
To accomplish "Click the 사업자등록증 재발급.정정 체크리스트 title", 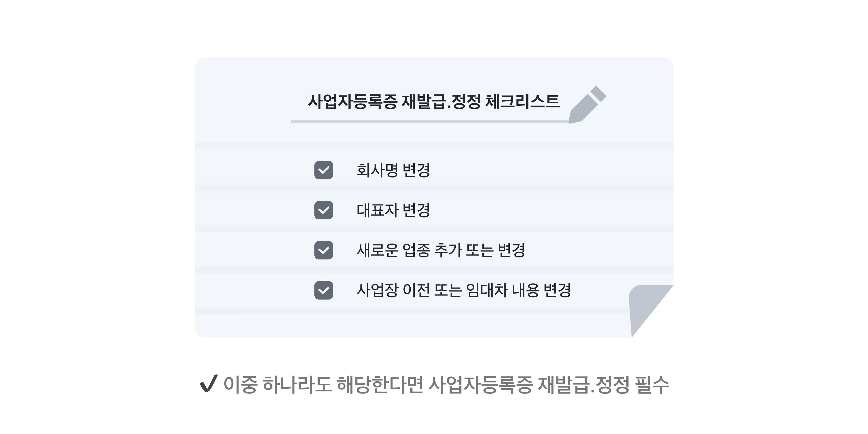I will coord(434,101).
